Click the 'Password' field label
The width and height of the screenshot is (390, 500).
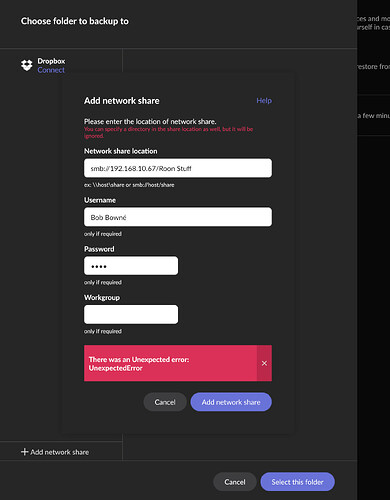pyautogui.click(x=99, y=249)
